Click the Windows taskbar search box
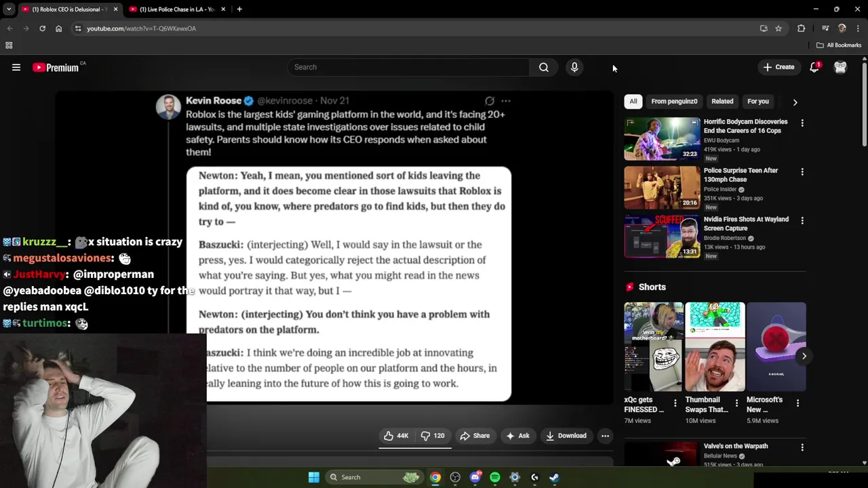 tap(375, 477)
